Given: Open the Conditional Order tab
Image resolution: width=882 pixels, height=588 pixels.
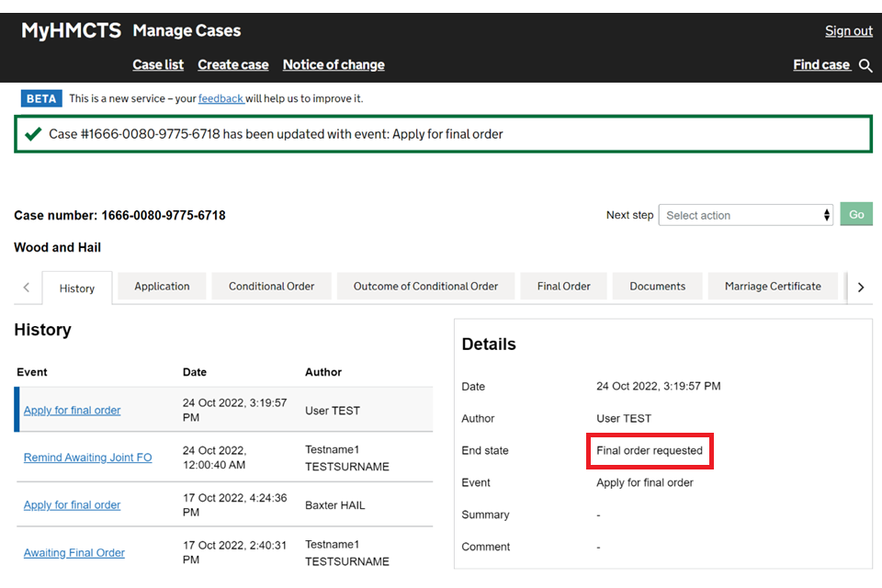Looking at the screenshot, I should click(271, 287).
